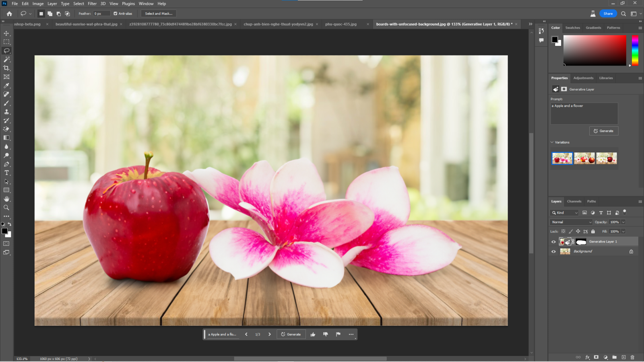
Task: Select the Move tool
Action: tap(6, 33)
